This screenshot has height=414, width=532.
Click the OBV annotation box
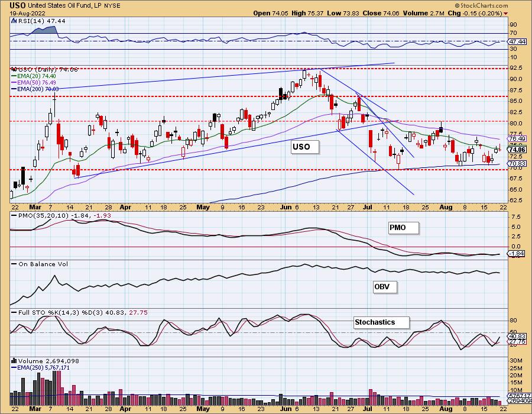tap(385, 287)
